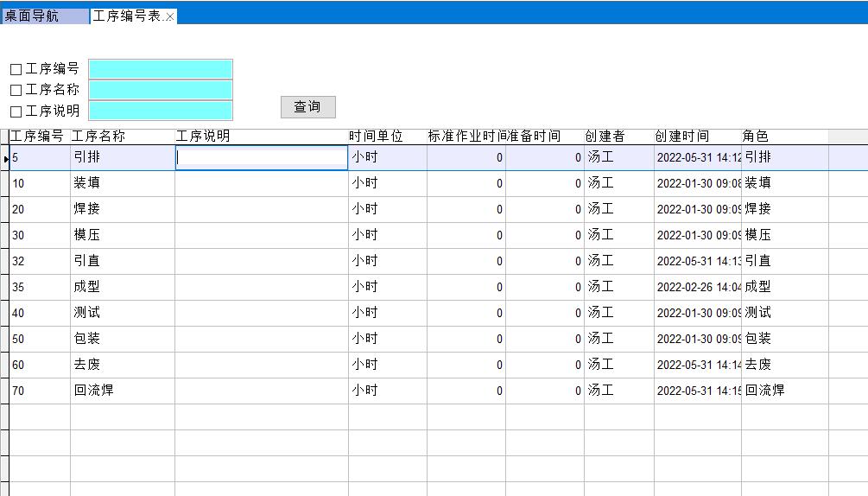Select the 工序编号表 tab
The image size is (868, 496).
[x=126, y=16]
